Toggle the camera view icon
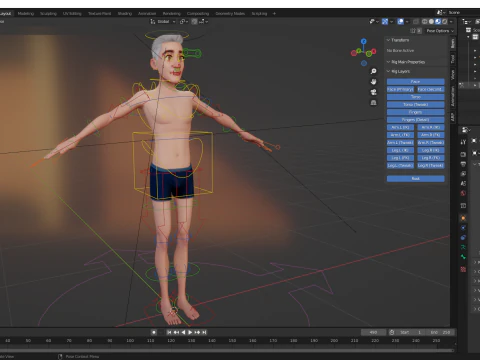Viewport: 480px width, 360px height. pos(374,92)
